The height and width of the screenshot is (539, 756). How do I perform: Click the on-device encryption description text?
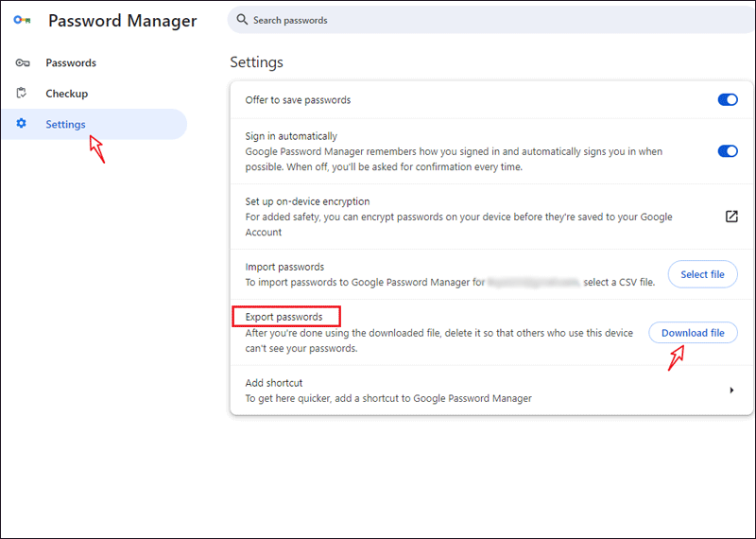click(458, 224)
